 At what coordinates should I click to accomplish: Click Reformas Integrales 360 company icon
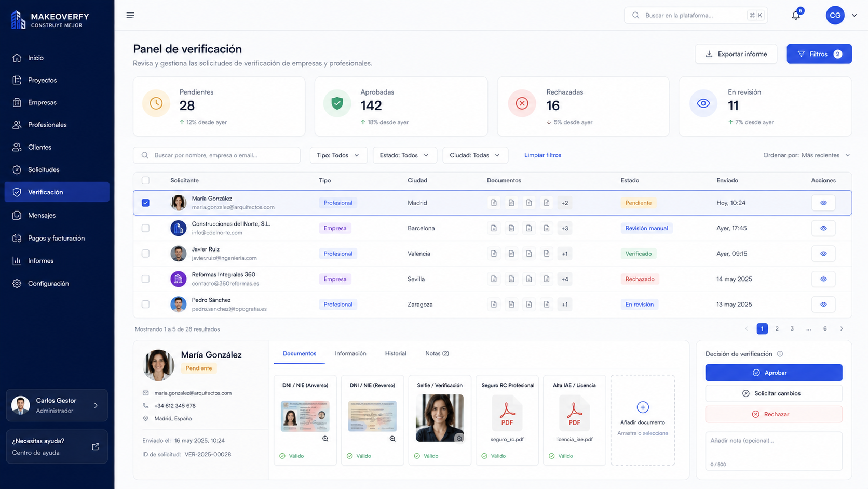179,279
